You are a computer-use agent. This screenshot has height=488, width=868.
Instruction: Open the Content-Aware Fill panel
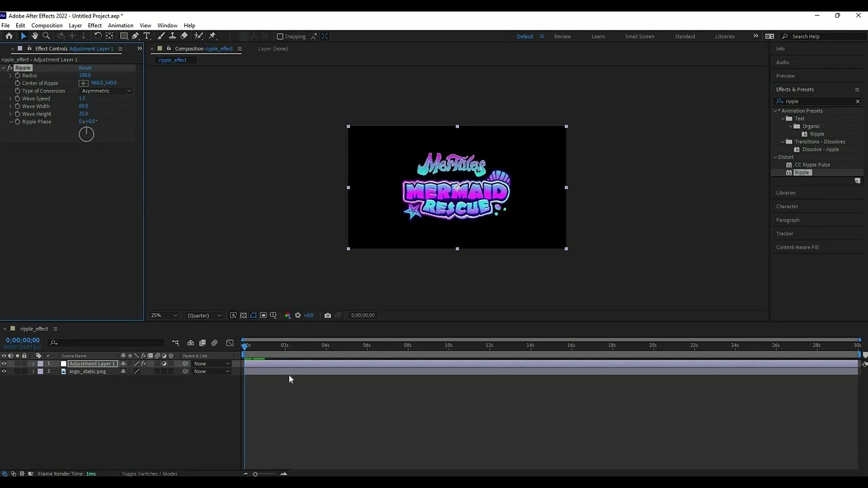(797, 247)
